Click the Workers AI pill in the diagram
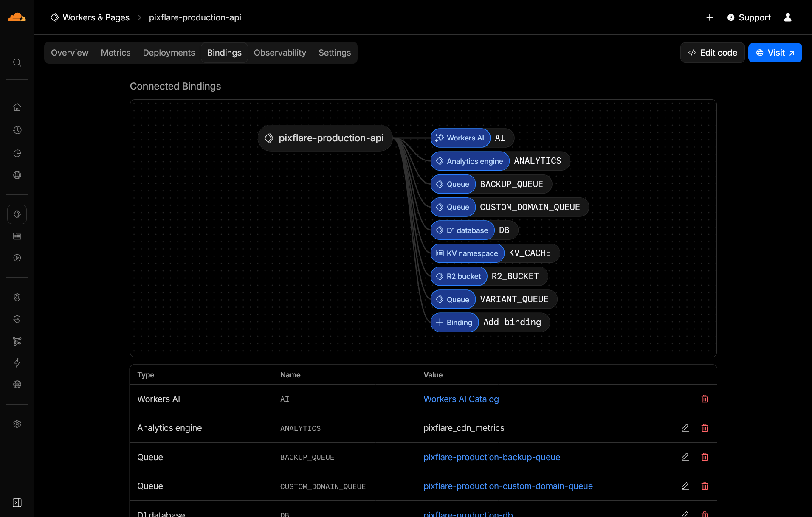The image size is (812, 517). pyautogui.click(x=460, y=138)
